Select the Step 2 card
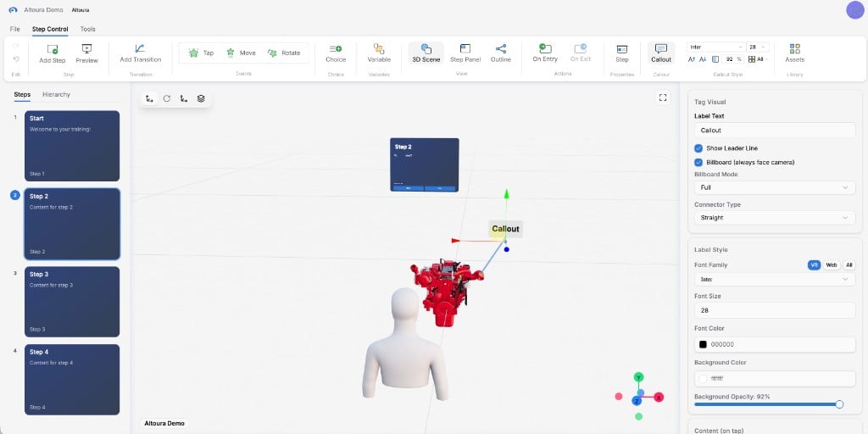This screenshot has height=434, width=868. [72, 224]
